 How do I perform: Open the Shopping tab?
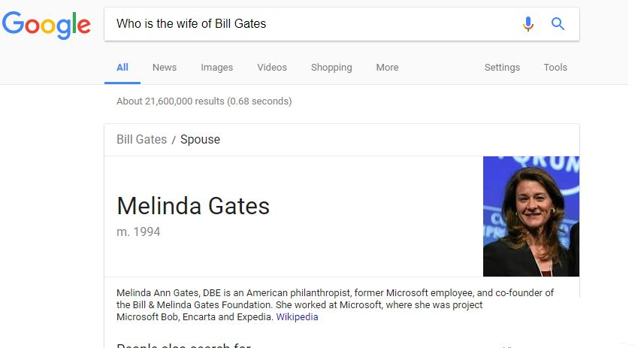331,68
